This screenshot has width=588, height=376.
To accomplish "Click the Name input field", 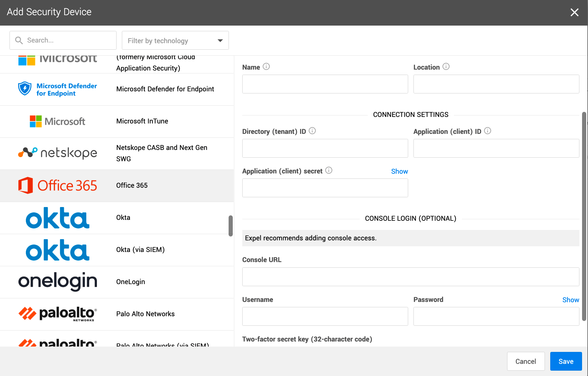I will (x=325, y=84).
